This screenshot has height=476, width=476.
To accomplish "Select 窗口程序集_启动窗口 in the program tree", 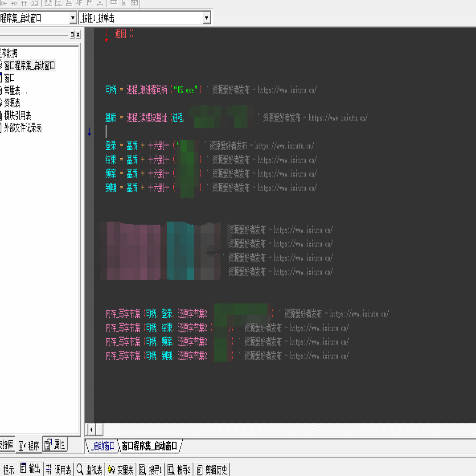I will click(x=29, y=66).
